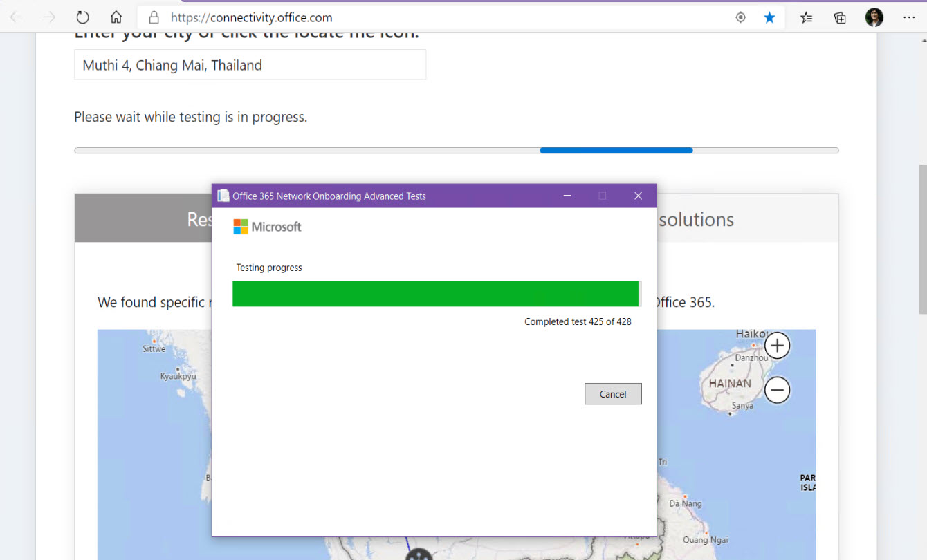The image size is (927, 560).
Task: Zoom out on the map
Action: coord(777,391)
